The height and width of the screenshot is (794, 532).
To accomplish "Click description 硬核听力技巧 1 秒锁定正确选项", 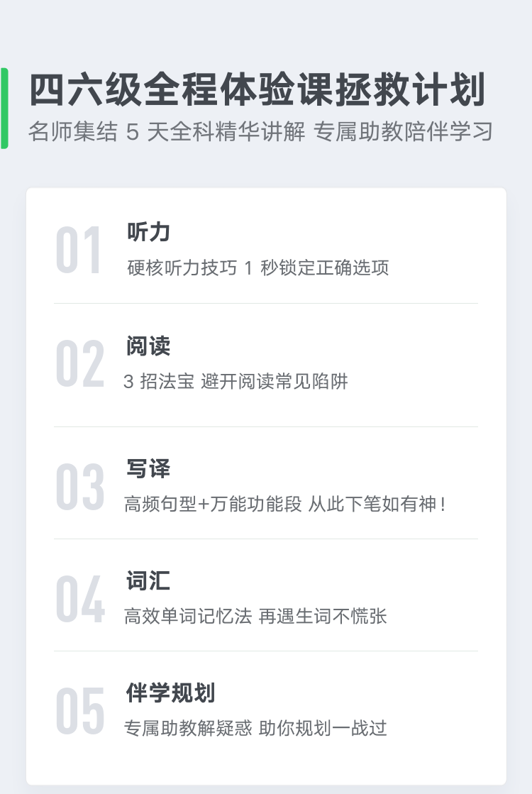I will click(x=258, y=268).
